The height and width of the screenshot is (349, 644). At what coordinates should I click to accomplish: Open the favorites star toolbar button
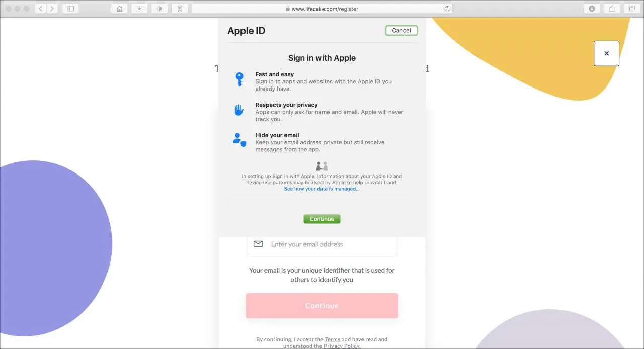tap(139, 9)
